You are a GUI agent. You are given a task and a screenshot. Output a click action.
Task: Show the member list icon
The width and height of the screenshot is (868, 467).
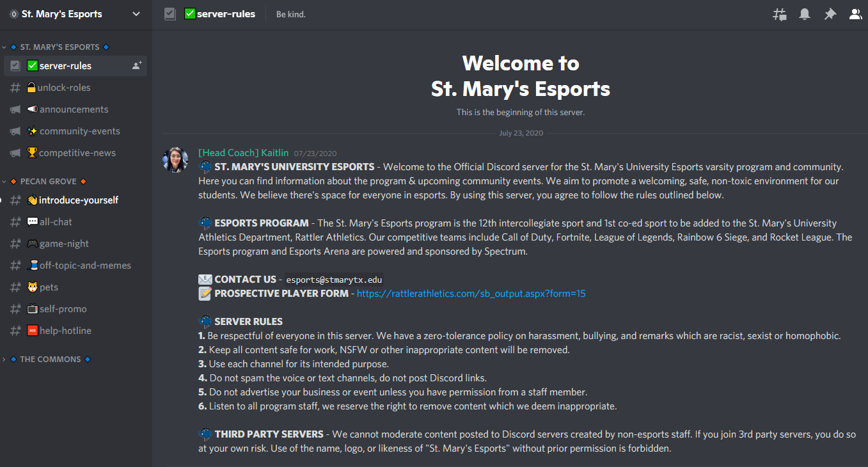tap(855, 14)
